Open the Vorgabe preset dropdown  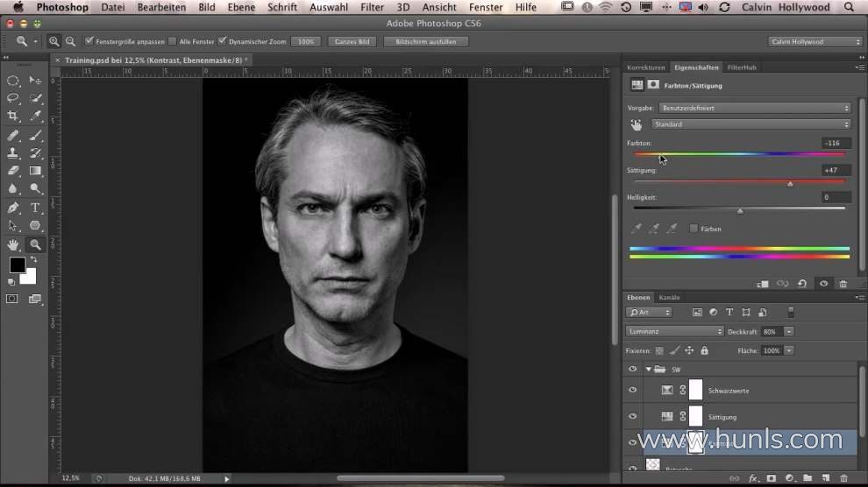(x=755, y=109)
